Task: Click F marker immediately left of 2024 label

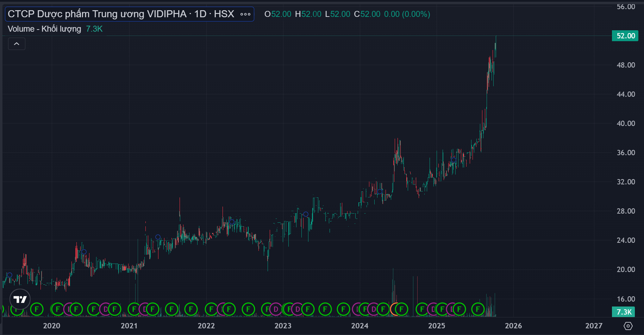Action: tap(343, 309)
